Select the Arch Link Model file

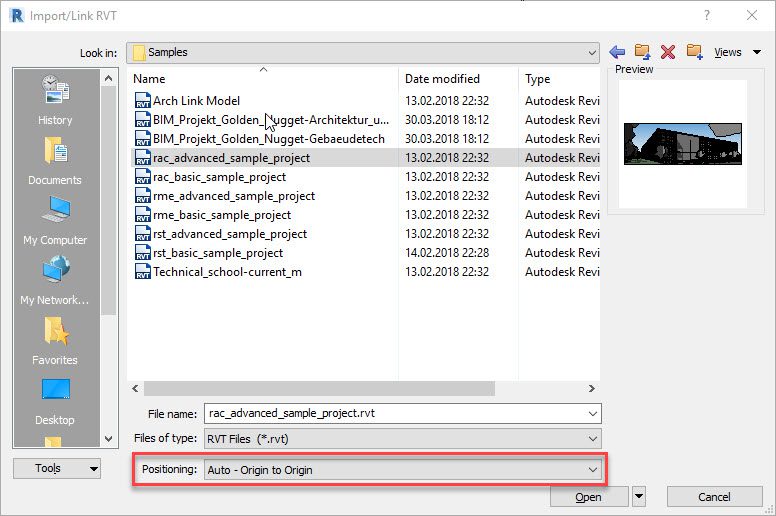(196, 100)
